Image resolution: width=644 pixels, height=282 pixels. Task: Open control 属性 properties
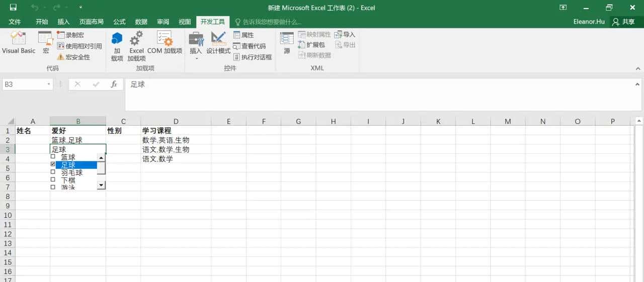(244, 35)
